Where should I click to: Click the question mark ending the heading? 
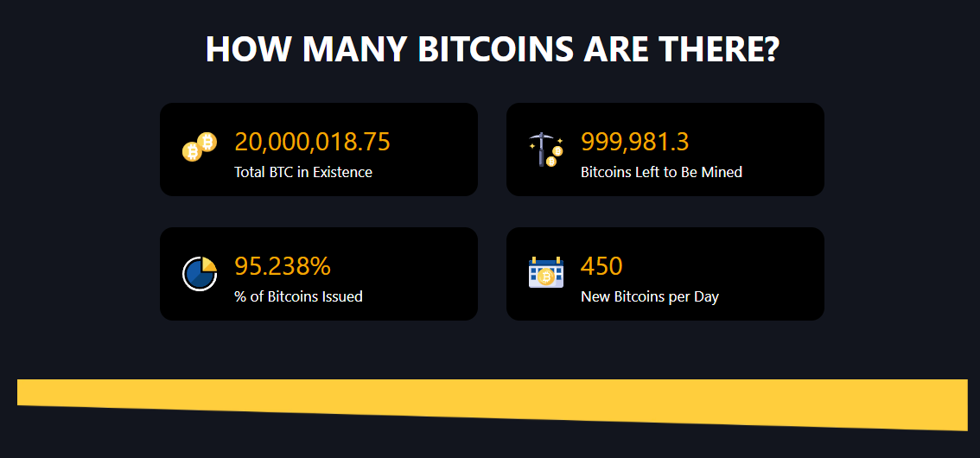pyautogui.click(x=769, y=49)
